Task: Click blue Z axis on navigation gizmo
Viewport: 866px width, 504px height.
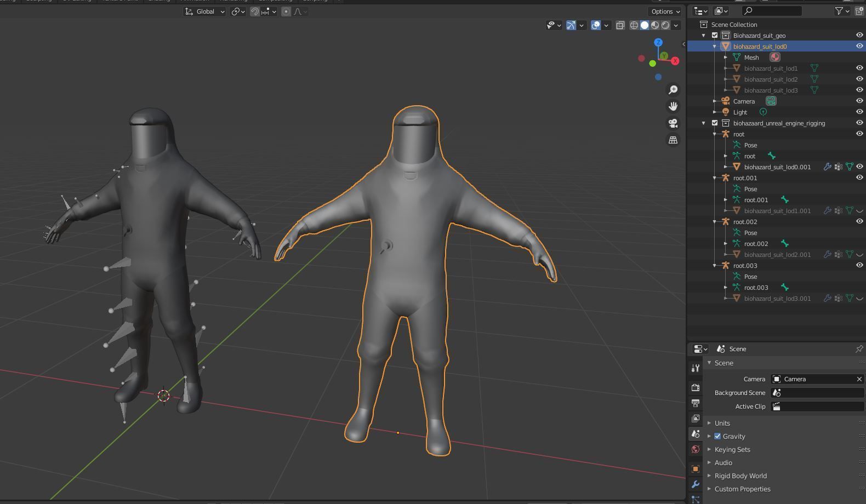Action: click(658, 42)
